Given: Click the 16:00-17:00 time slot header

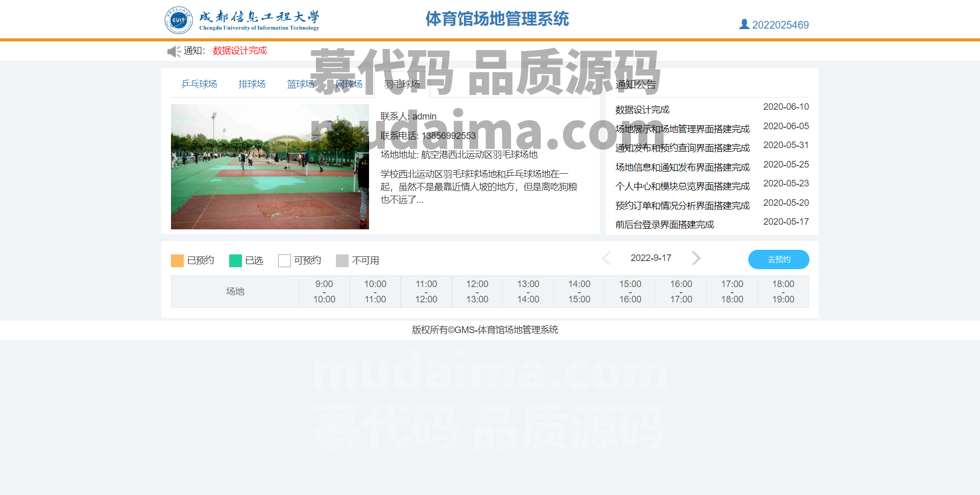Looking at the screenshot, I should pos(681,292).
